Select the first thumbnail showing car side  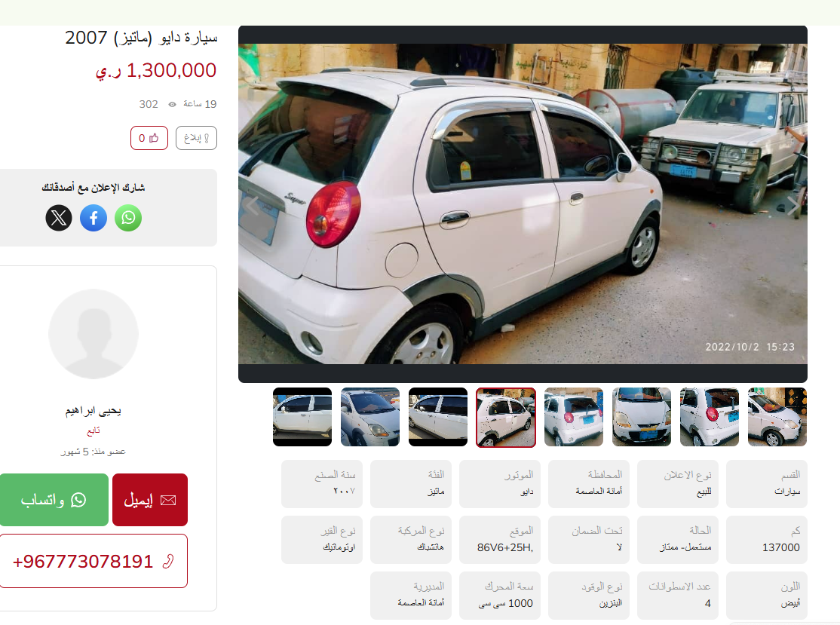click(x=302, y=417)
